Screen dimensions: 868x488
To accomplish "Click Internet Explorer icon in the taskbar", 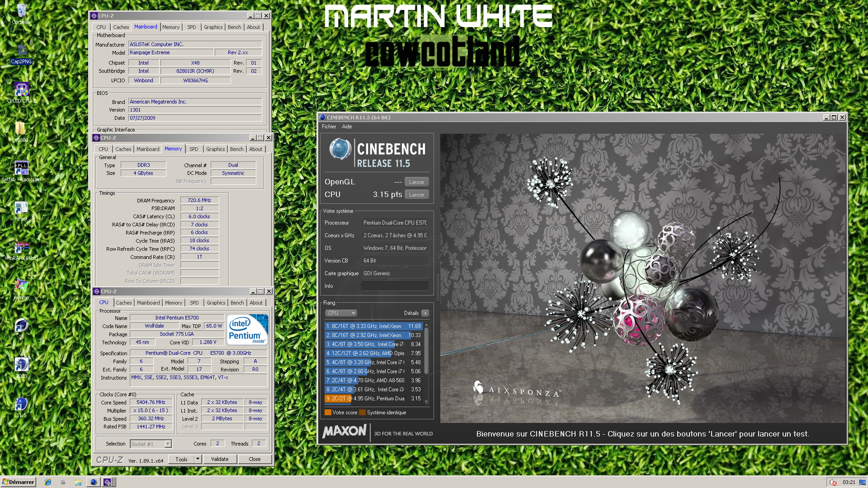I will pos(48,482).
